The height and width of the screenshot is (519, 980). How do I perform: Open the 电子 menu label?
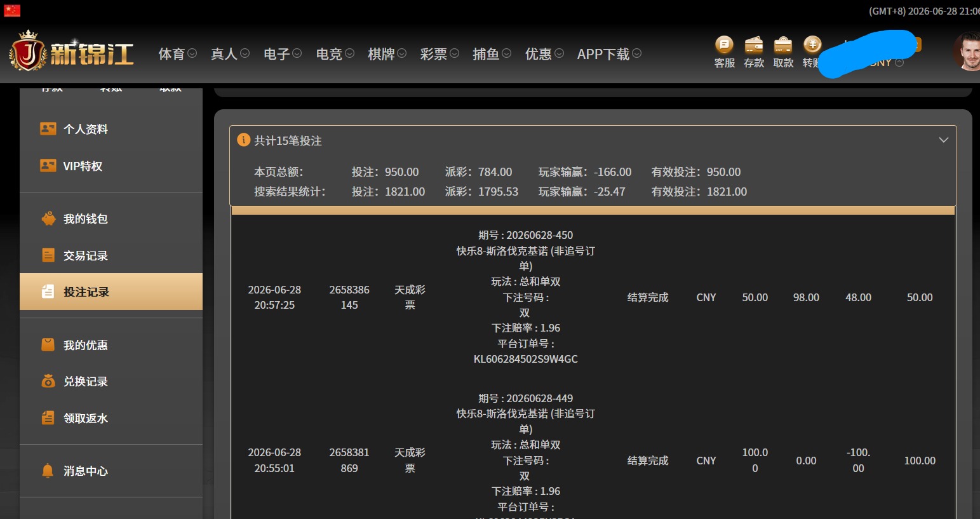click(x=277, y=54)
